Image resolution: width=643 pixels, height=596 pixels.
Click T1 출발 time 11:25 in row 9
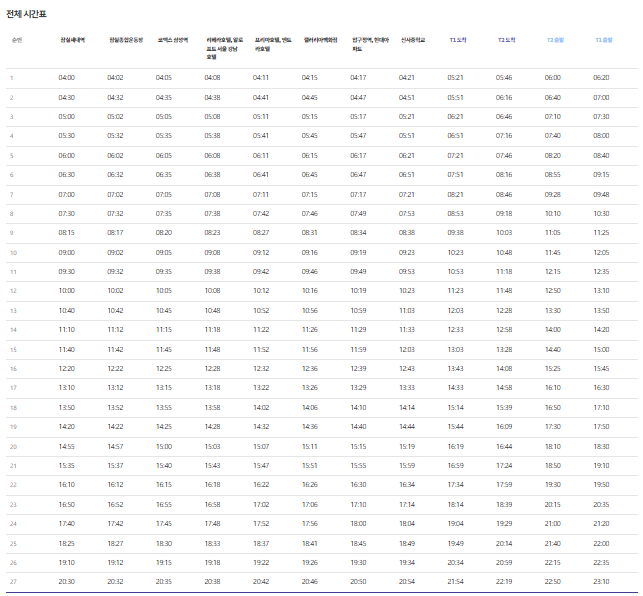click(601, 232)
